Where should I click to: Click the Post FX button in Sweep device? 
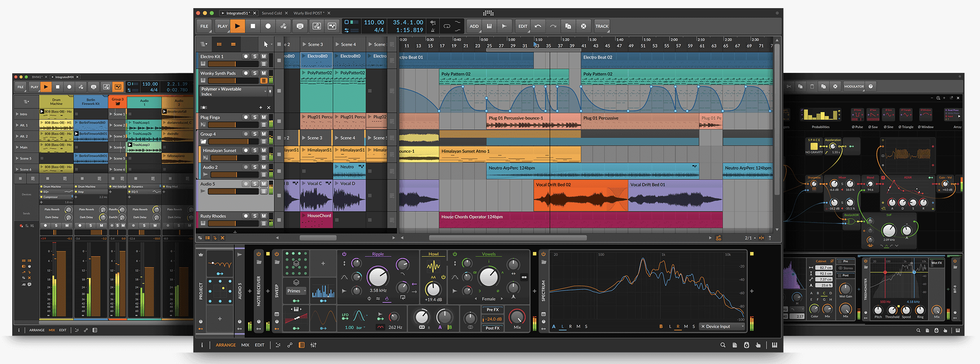pos(492,328)
